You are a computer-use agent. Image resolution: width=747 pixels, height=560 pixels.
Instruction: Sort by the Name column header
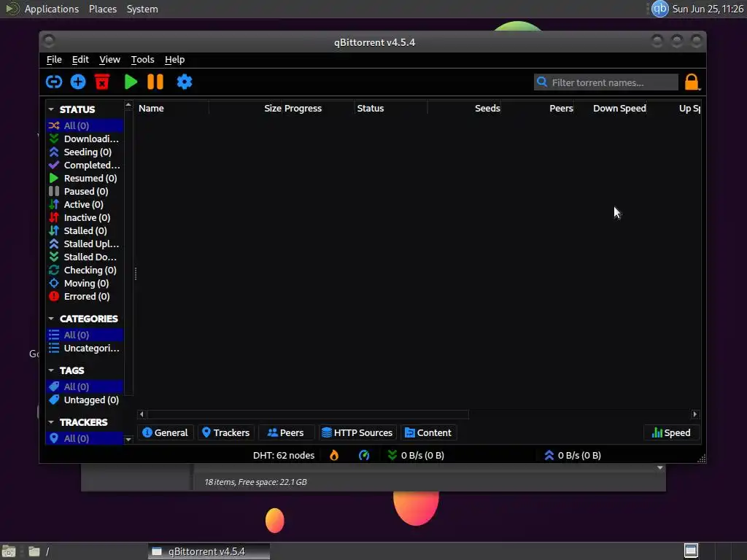click(173, 108)
